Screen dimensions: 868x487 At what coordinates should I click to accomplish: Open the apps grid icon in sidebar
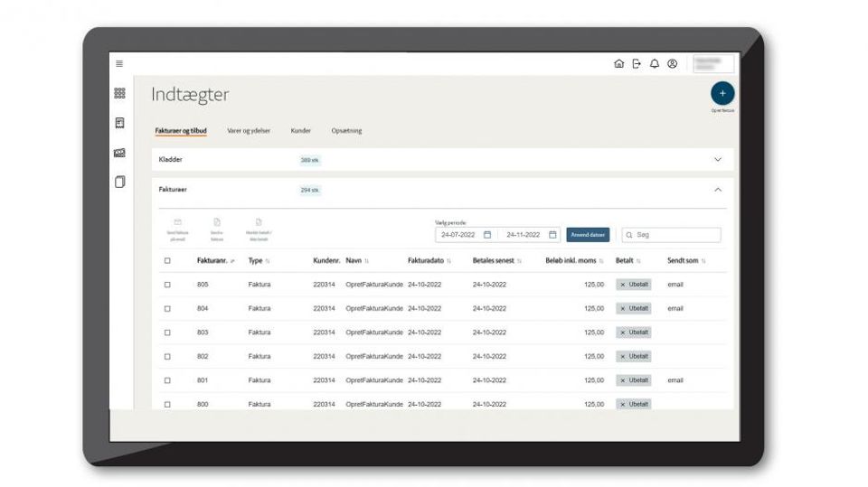point(119,93)
